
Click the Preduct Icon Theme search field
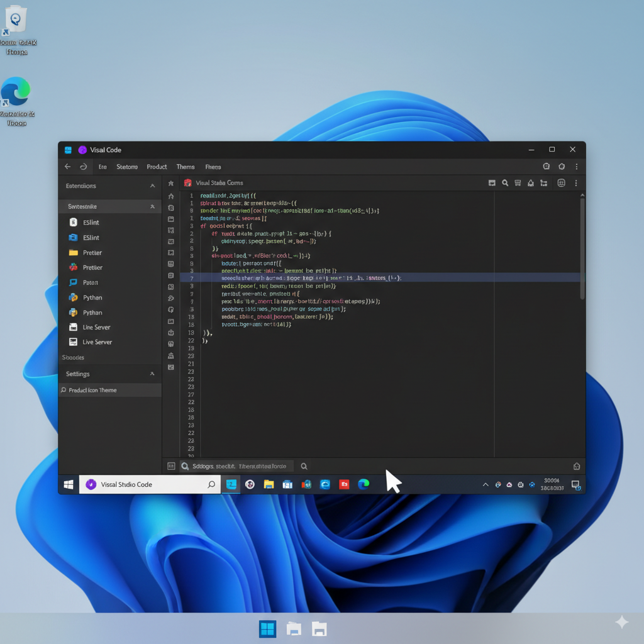coord(110,390)
